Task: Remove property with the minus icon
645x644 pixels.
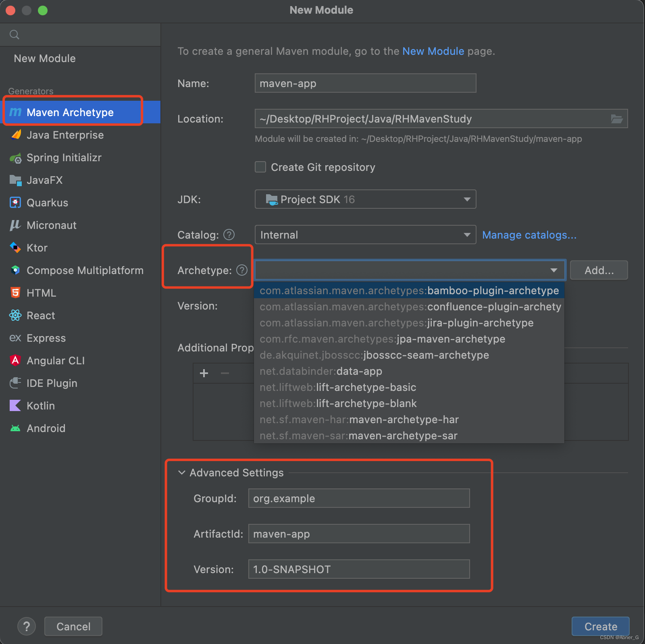Action: 225,373
